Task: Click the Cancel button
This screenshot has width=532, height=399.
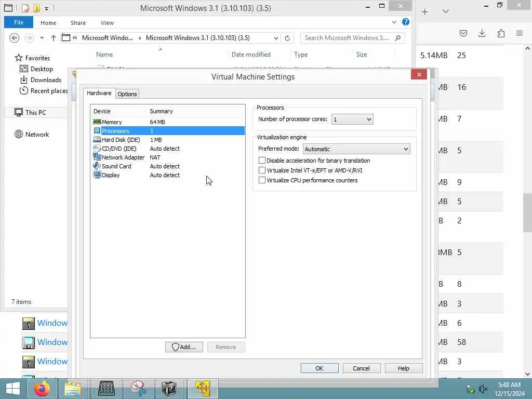Action: point(362,368)
